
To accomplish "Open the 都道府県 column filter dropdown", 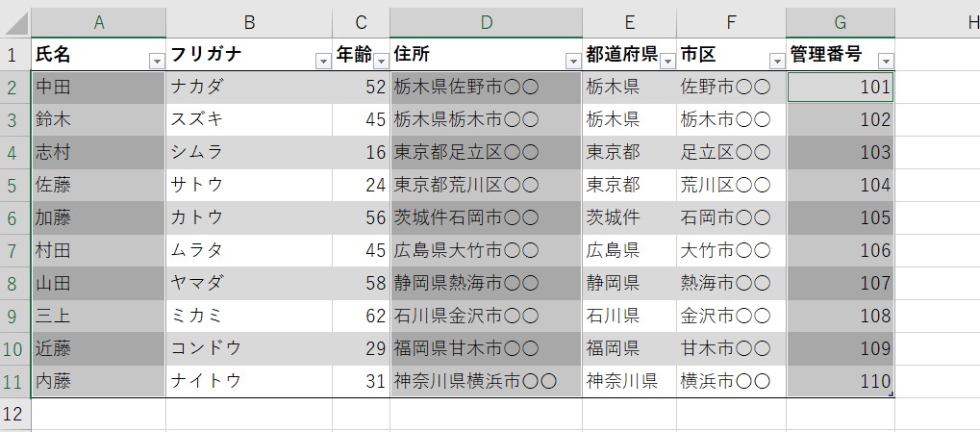I will (x=667, y=62).
